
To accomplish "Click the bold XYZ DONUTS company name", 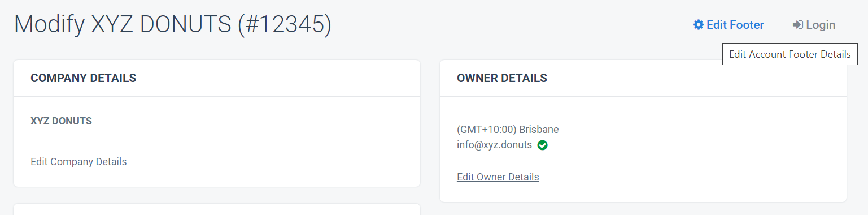I will click(x=61, y=121).
